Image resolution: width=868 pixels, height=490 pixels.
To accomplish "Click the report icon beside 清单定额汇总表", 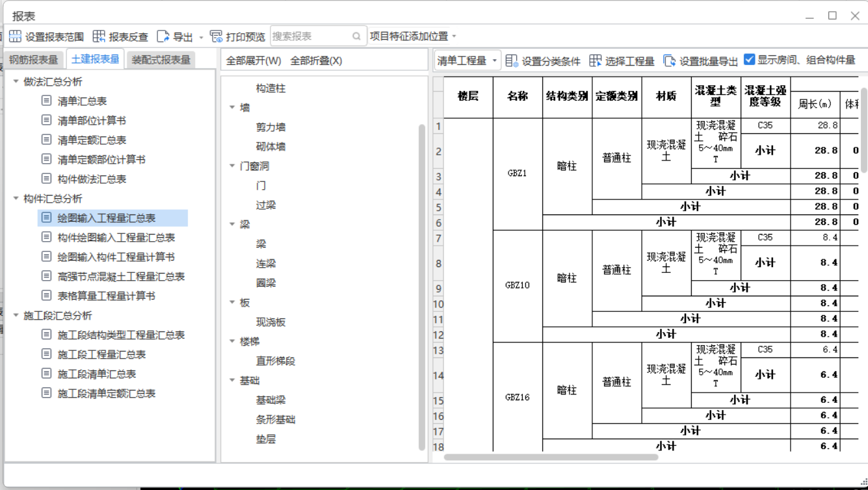I will pos(46,140).
